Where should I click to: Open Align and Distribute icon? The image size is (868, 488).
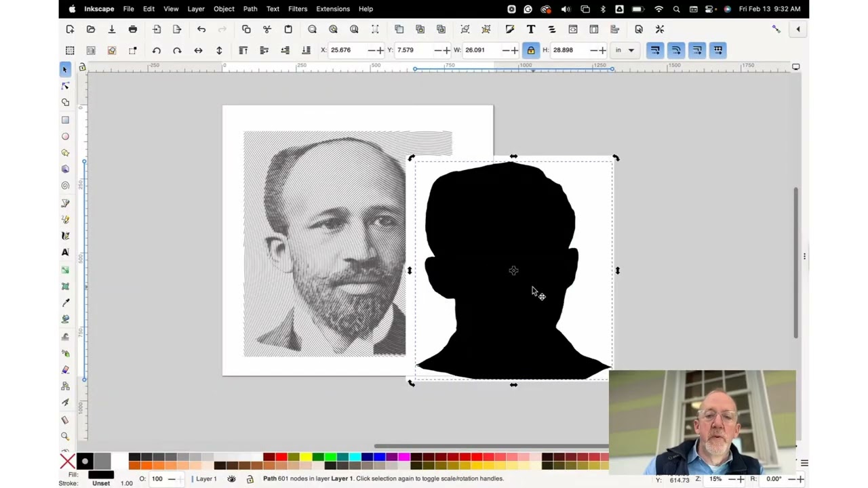point(615,29)
